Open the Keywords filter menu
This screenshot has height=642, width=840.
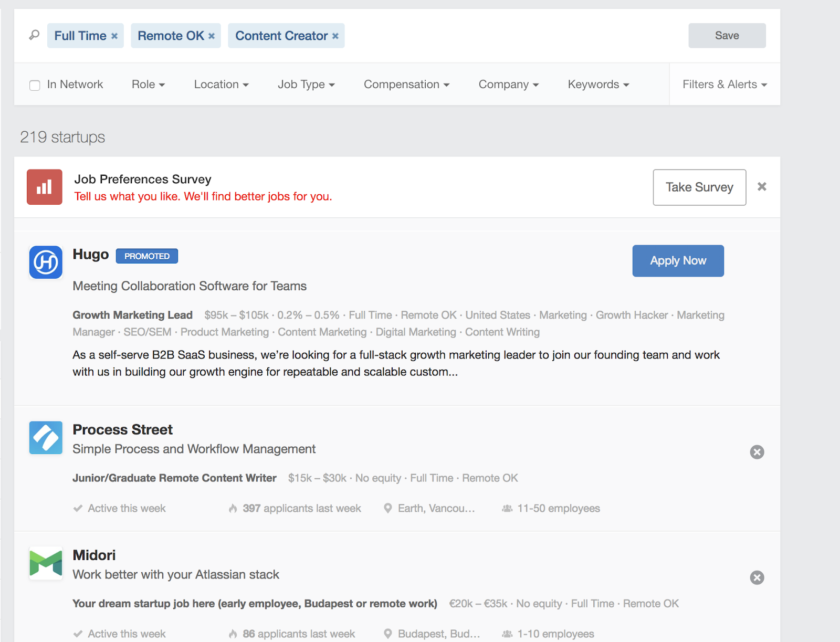coord(598,85)
